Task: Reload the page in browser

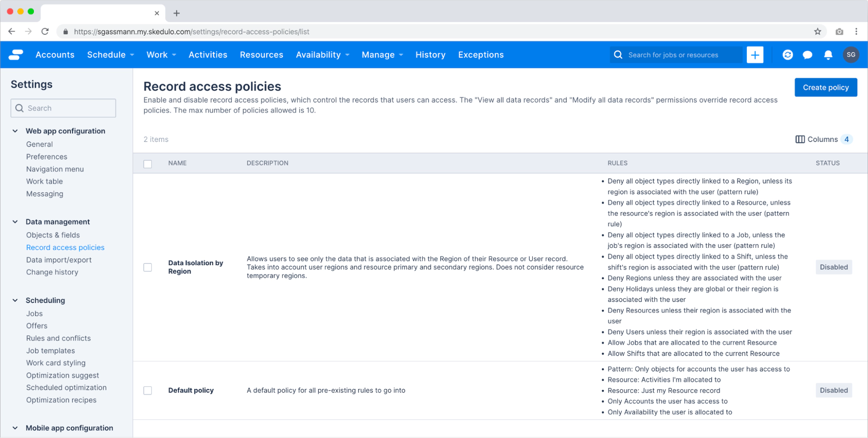Action: [x=45, y=32]
